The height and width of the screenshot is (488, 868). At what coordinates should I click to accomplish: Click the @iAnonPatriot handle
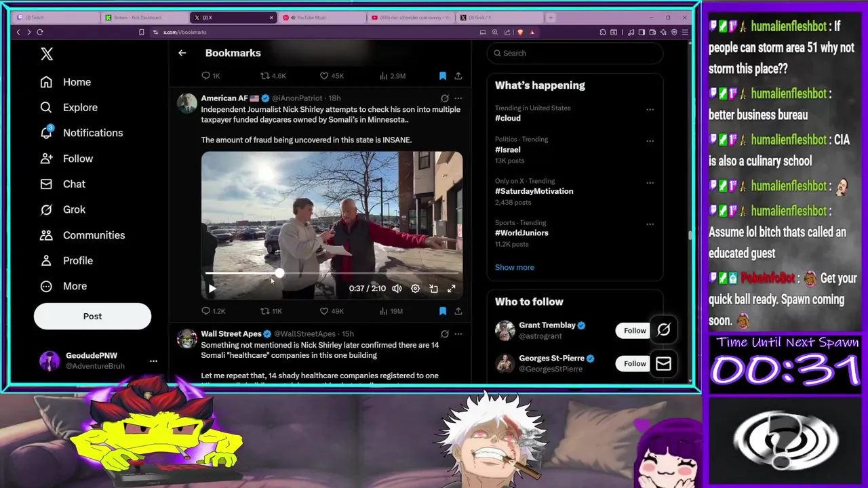pyautogui.click(x=297, y=98)
